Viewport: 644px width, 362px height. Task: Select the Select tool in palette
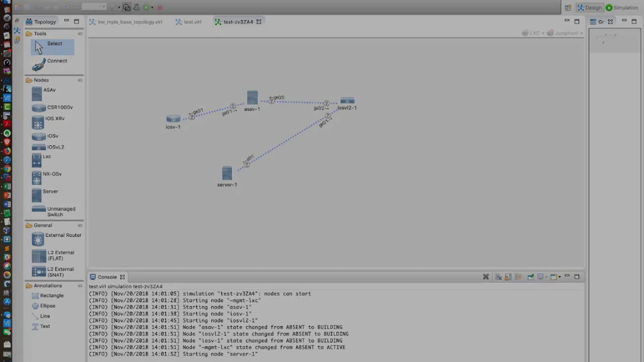(x=52, y=47)
